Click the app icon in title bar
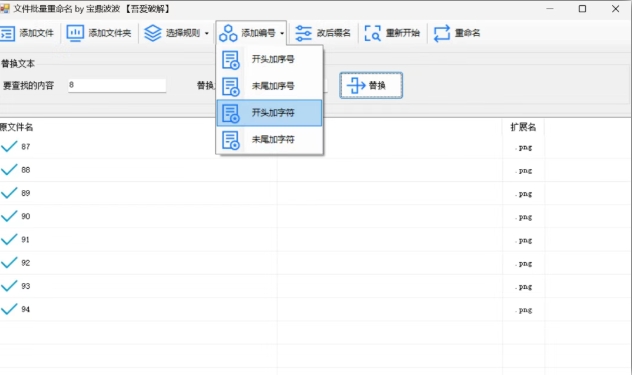The width and height of the screenshot is (632, 375). [x=4, y=8]
